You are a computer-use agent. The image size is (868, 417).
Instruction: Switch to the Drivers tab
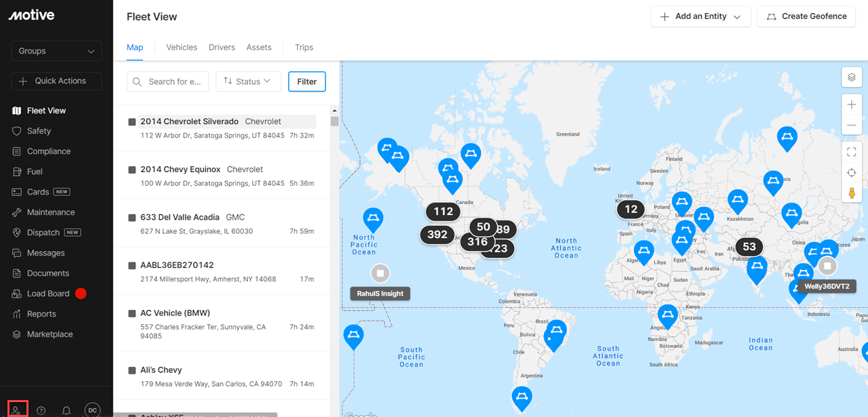point(222,47)
